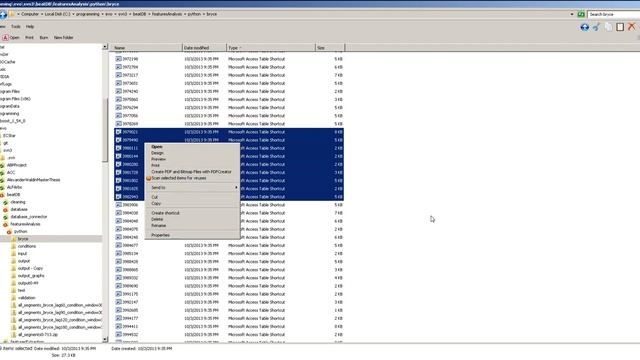Click inside the Search bryce box
The image size is (640, 360).
coord(614,14)
